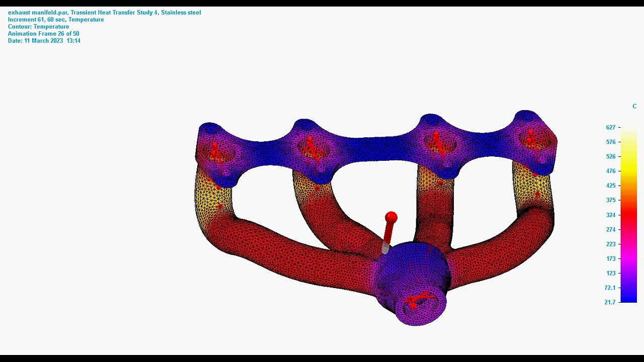Click the 526 legend value
Image resolution: width=644 pixels, height=362 pixels.
click(611, 157)
